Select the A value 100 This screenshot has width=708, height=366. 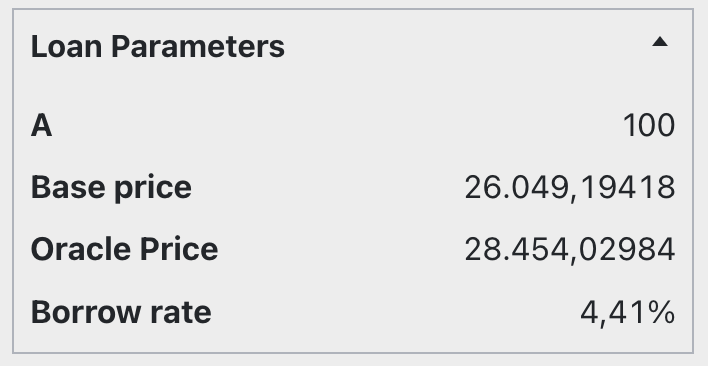tap(649, 125)
